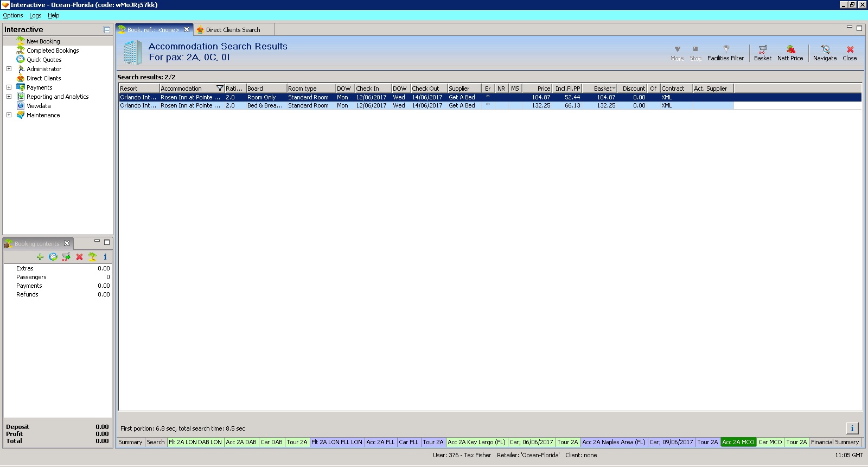Click the palm tree island icon in Booking contents toolbar
Screen dimensions: 868x467
pyautogui.click(x=92, y=257)
